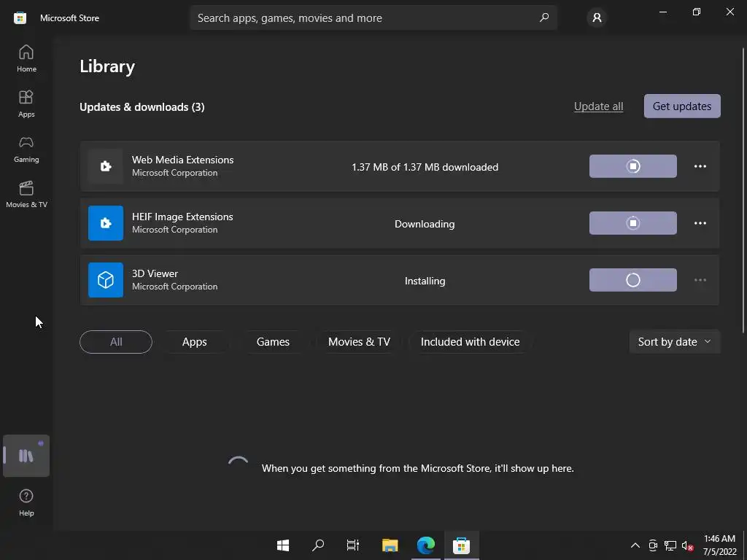This screenshot has height=560, width=747.
Task: Click the Microsoft Store logo icon
Action: [20, 18]
